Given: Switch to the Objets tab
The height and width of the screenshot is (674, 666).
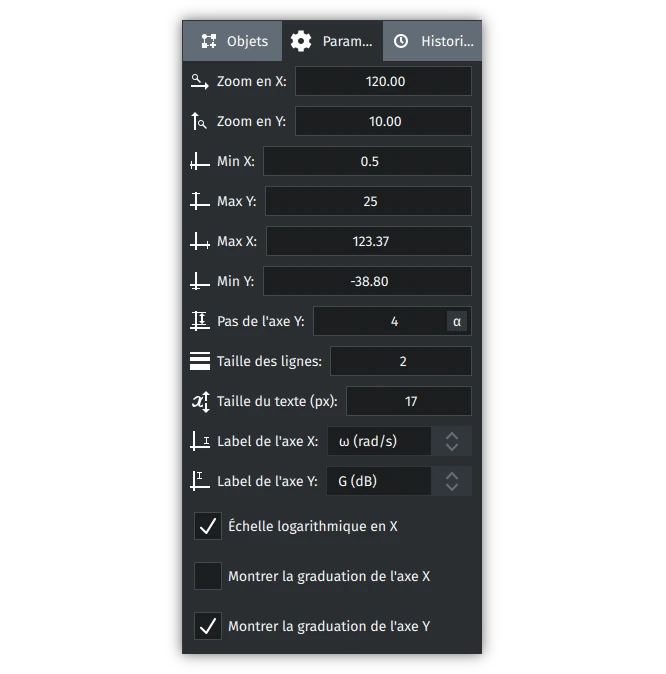Looking at the screenshot, I should 233,41.
